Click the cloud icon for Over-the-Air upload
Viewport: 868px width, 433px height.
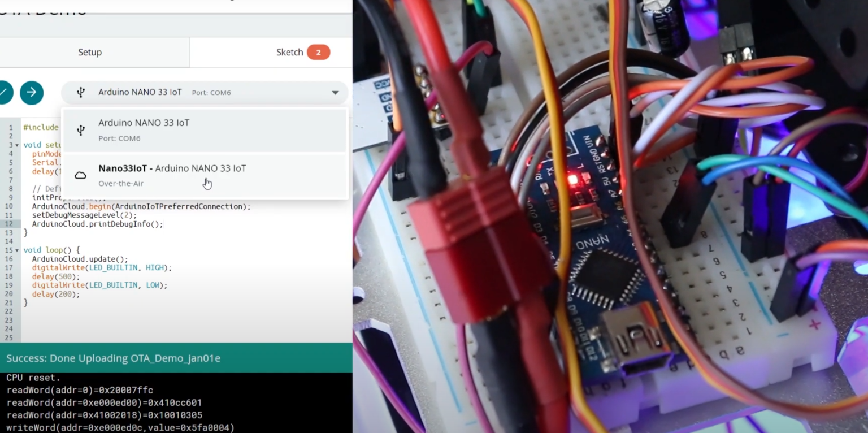[80, 175]
